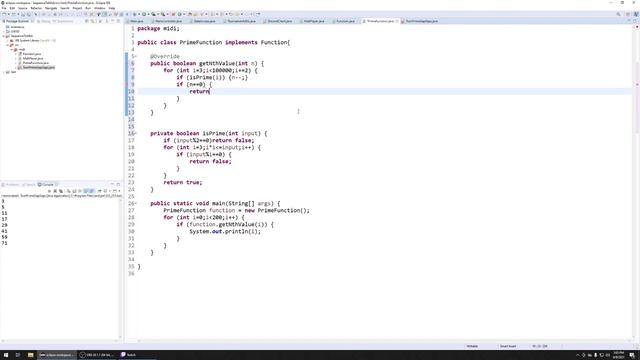The width and height of the screenshot is (640, 360).
Task: Fold the getNthValue method at line 5
Action: coord(136,56)
